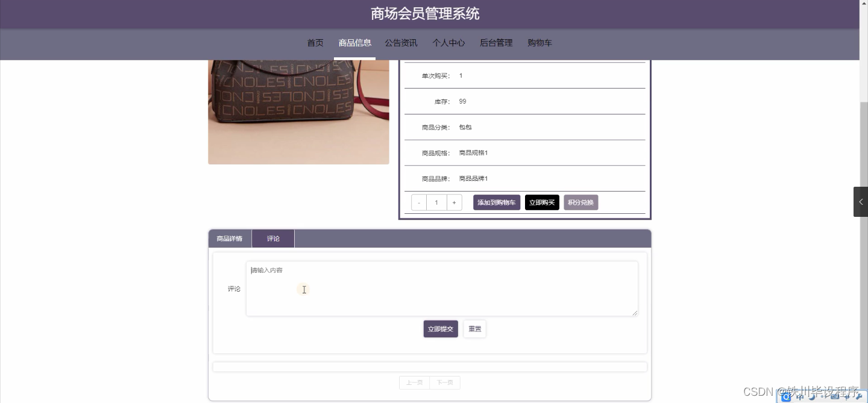Viewport: 868px width, 403px height.
Task: Open the 购物车 menu item
Action: tap(539, 43)
